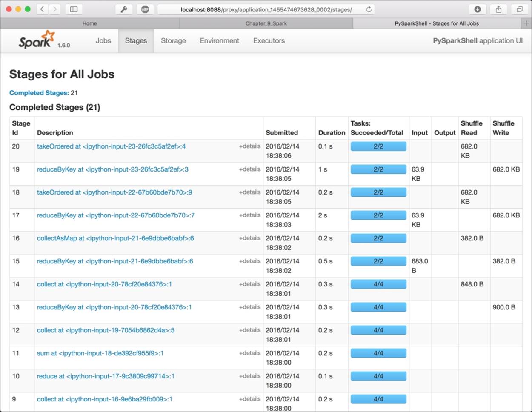Click the password key icon in toolbar

[x=124, y=9]
